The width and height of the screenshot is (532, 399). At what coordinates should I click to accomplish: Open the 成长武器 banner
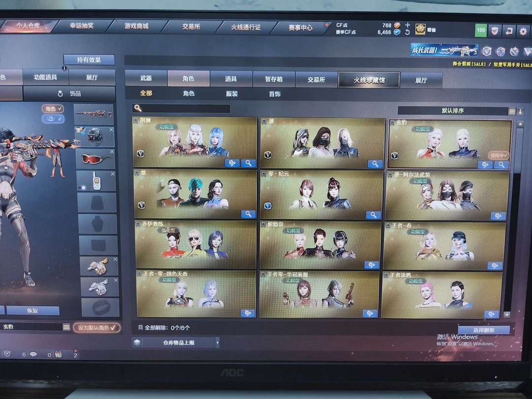point(444,50)
